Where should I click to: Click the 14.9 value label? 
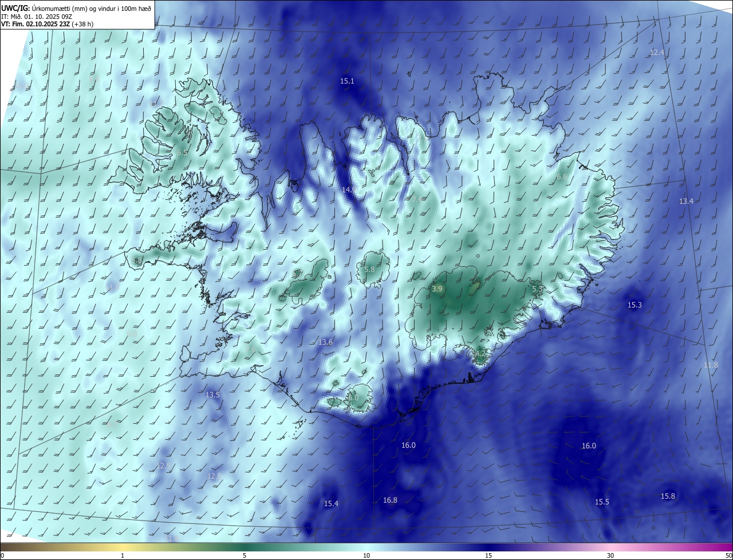click(349, 190)
